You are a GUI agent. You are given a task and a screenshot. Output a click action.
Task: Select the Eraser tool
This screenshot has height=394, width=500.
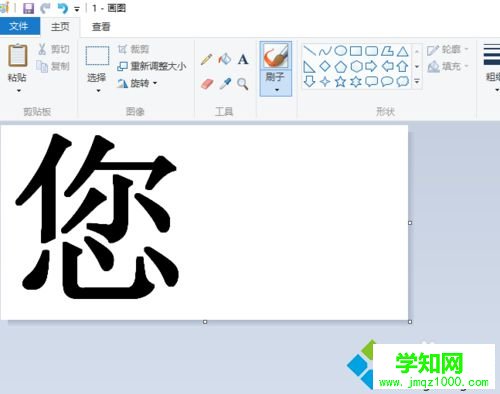(x=207, y=84)
